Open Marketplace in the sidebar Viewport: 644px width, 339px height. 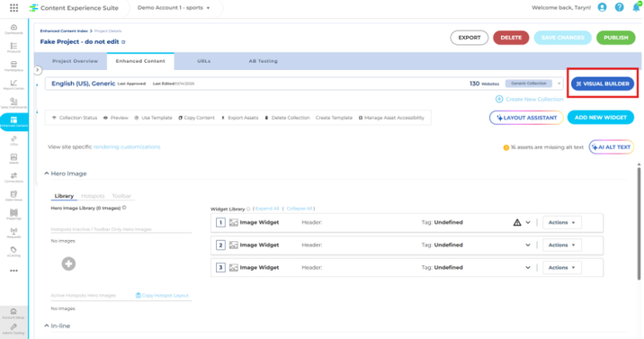pyautogui.click(x=14, y=66)
